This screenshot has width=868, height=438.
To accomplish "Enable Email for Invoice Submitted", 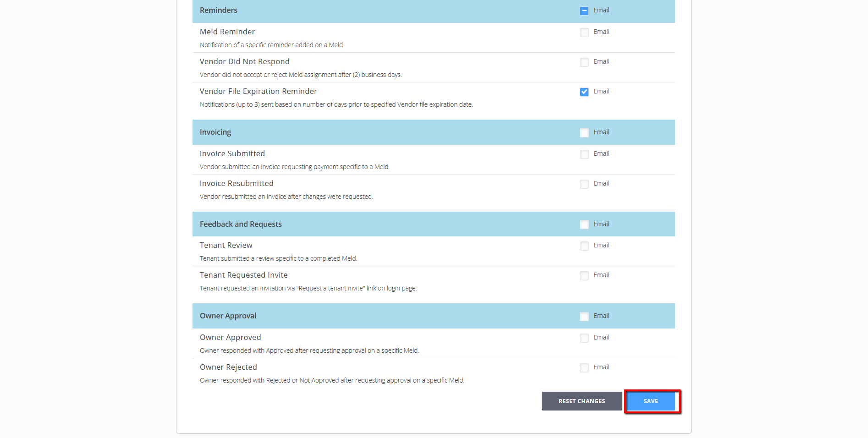I will click(584, 154).
